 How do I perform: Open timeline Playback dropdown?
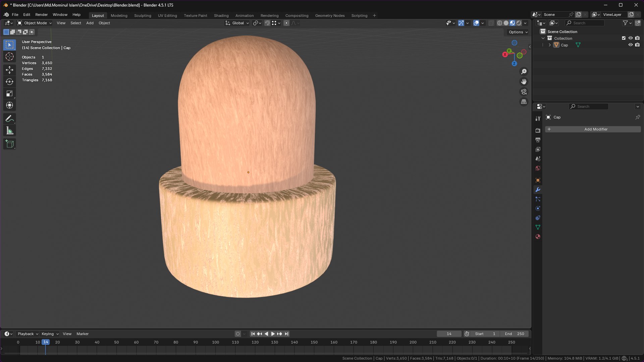(x=28, y=334)
